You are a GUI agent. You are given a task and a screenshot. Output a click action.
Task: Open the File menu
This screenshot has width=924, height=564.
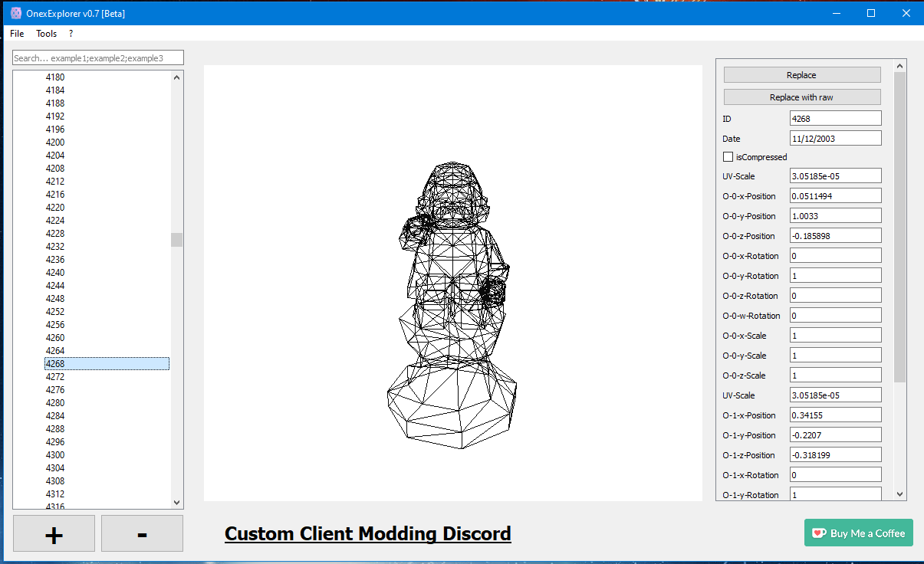point(17,34)
